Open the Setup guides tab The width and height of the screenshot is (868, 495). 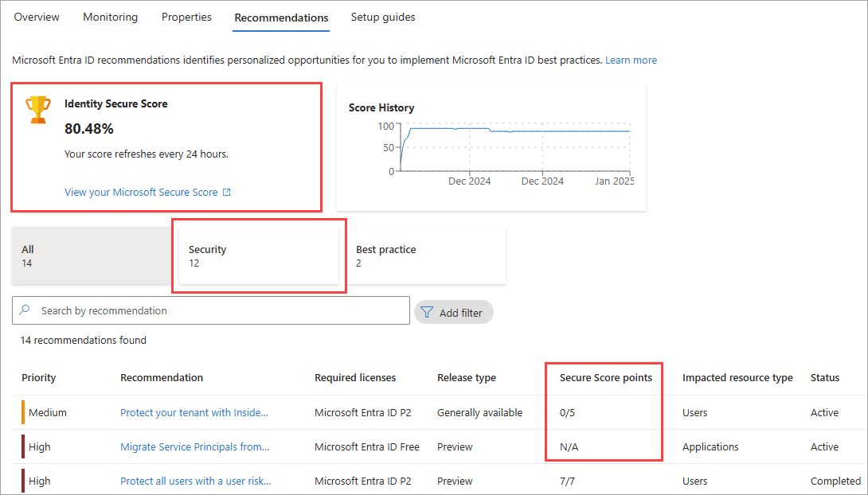point(383,17)
